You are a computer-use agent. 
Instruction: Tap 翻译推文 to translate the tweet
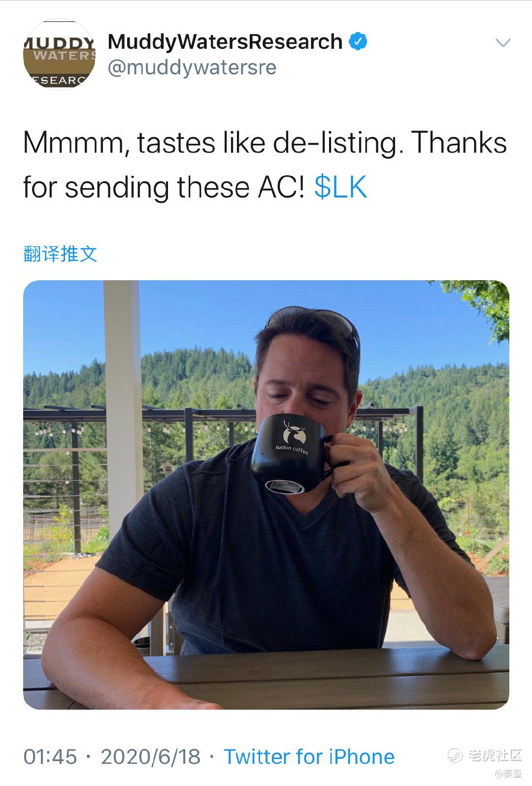coord(60,254)
